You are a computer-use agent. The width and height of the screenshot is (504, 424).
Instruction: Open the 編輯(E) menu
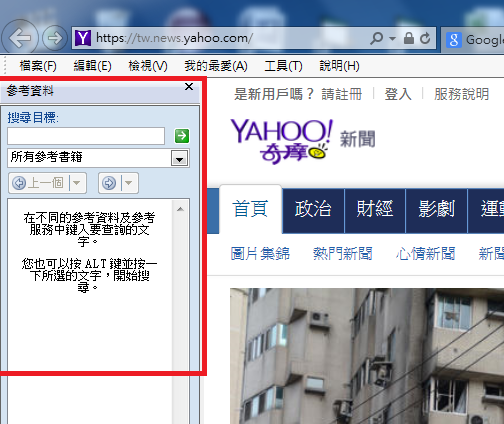(x=92, y=66)
